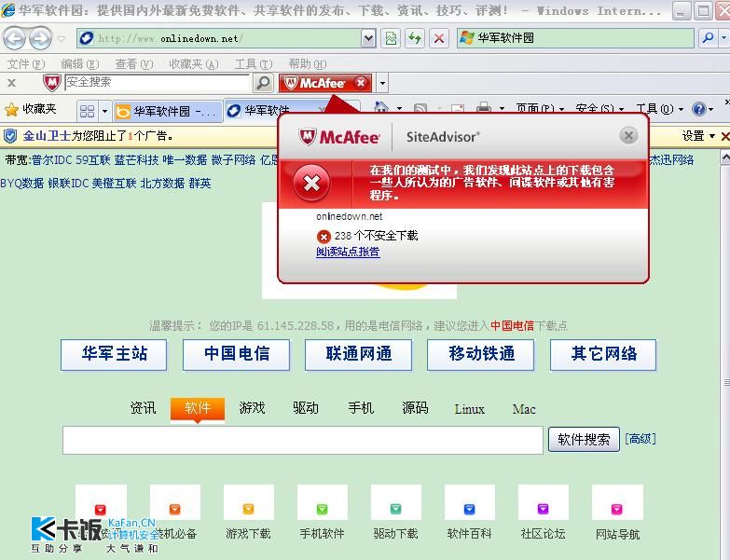Expand the address bar URL dropdown

pyautogui.click(x=368, y=38)
